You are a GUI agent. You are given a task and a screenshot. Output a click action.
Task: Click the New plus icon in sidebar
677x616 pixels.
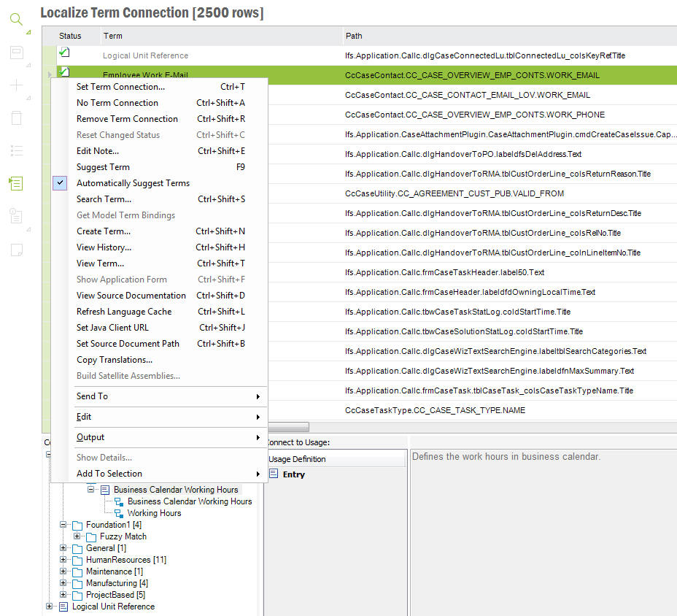coord(16,85)
